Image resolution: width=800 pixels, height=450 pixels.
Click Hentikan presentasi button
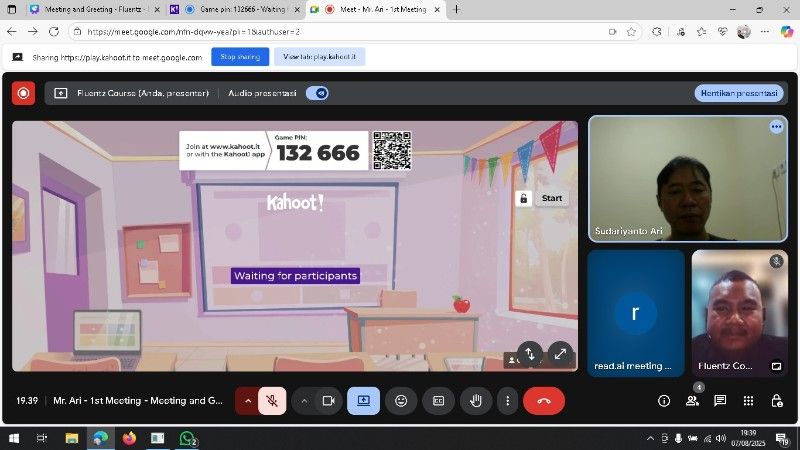738,93
